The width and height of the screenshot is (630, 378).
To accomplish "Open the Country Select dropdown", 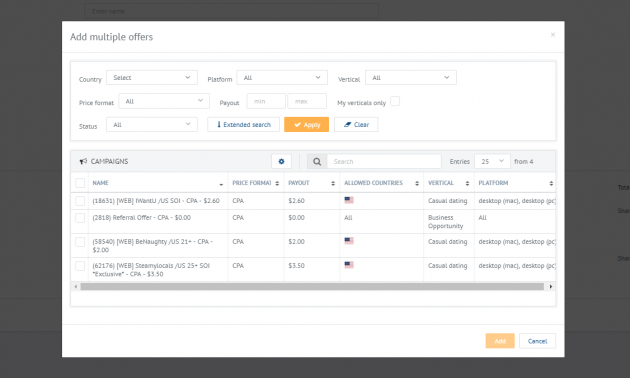I will pos(152,78).
